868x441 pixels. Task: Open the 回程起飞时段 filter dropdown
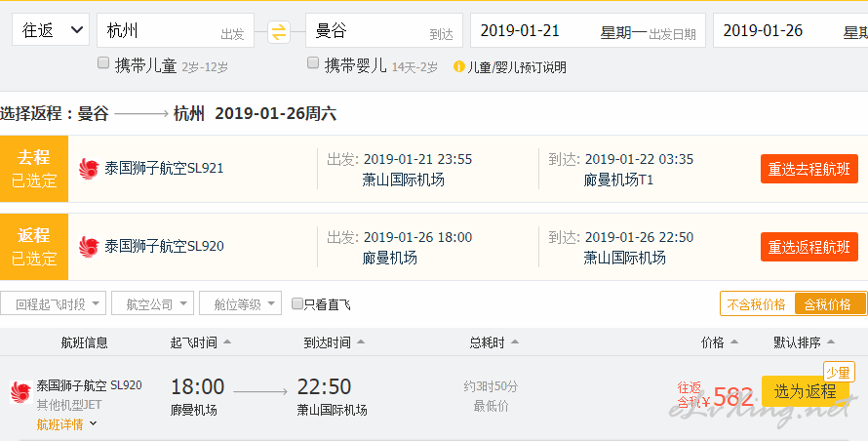click(x=53, y=303)
